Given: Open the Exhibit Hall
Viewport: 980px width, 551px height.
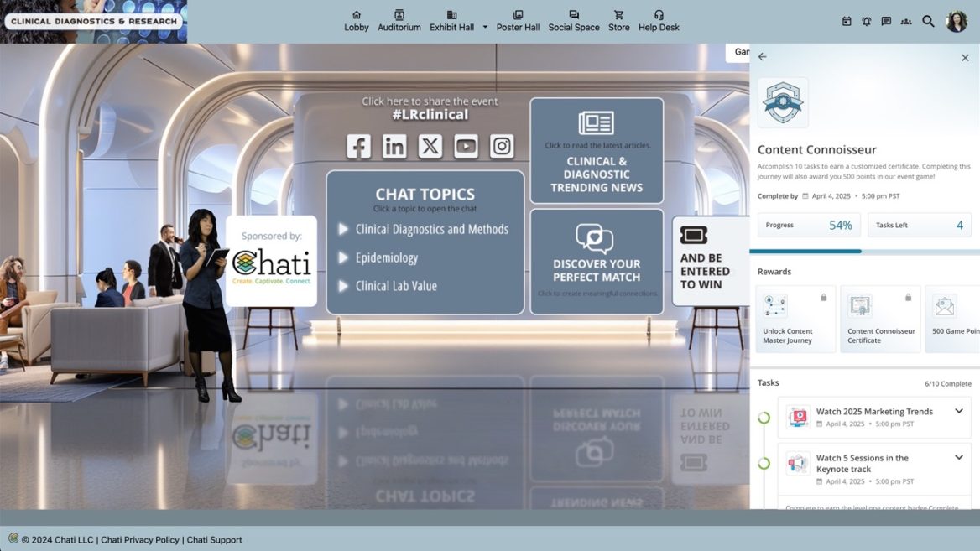Looking at the screenshot, I should tap(451, 21).
